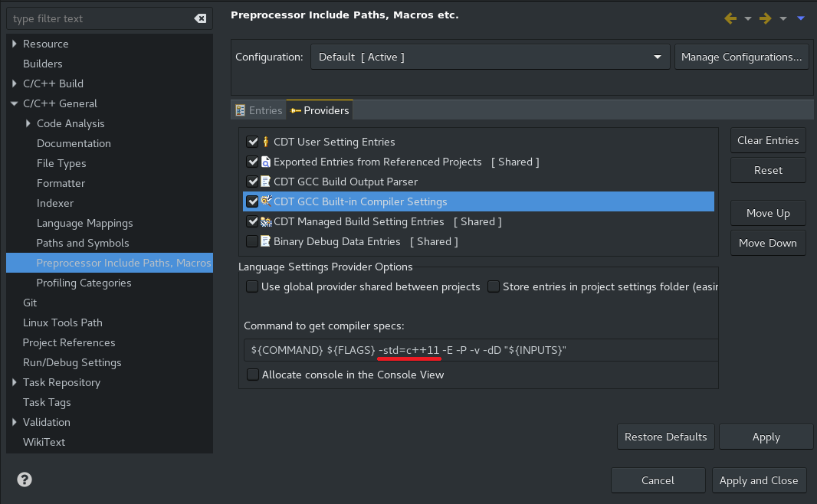Navigate back using the yellow back arrow
Viewport: 817px width, 504px height.
(729, 18)
